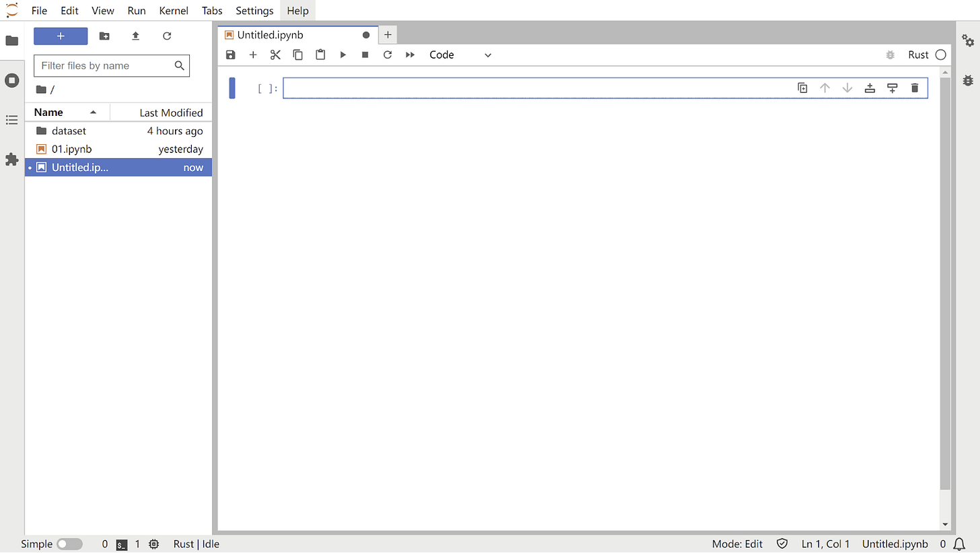
Task: Cut the selected cell with scissors icon
Action: coord(275,55)
